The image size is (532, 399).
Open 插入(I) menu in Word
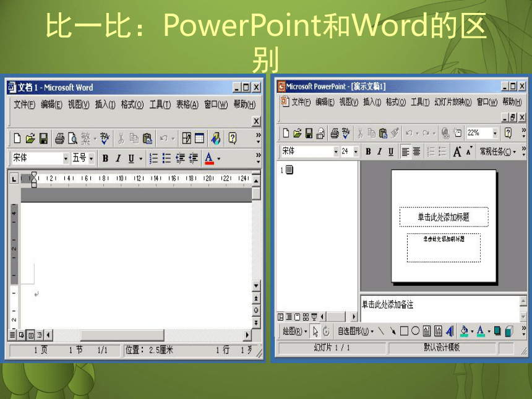point(105,105)
